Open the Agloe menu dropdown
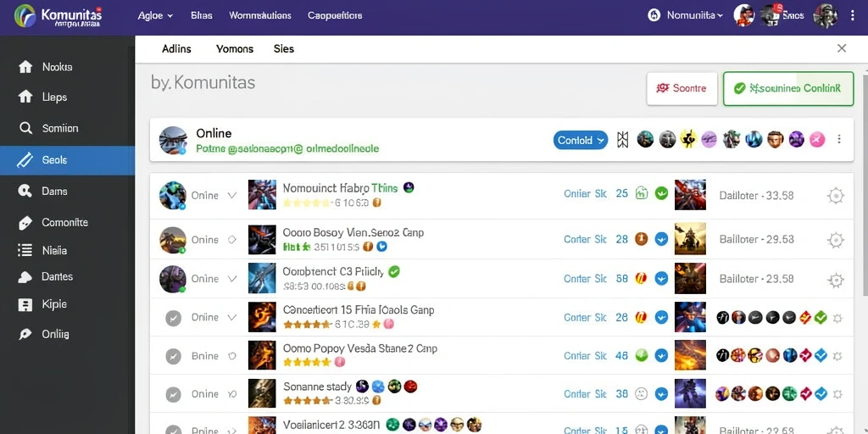 point(156,15)
